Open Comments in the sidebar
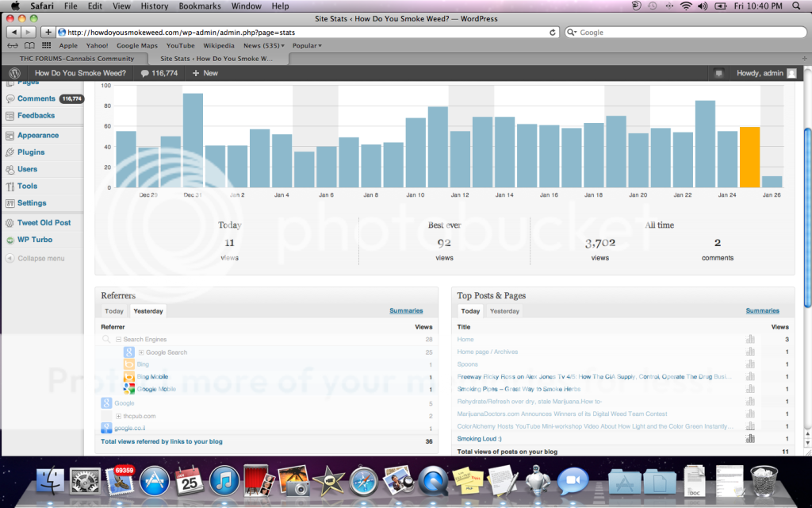This screenshot has width=812, height=508. click(36, 98)
